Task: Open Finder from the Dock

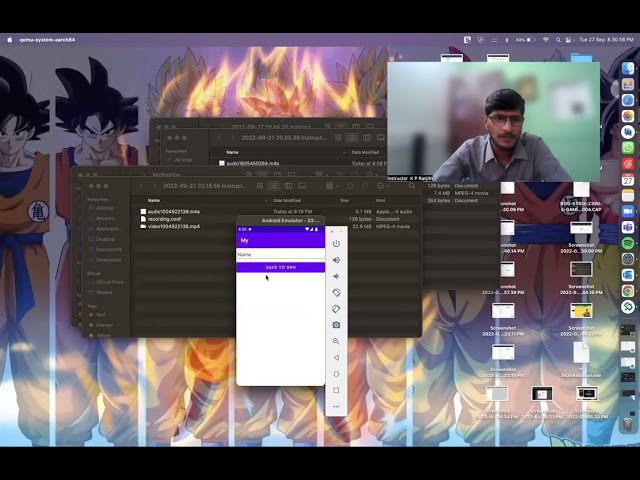Action: [x=628, y=69]
